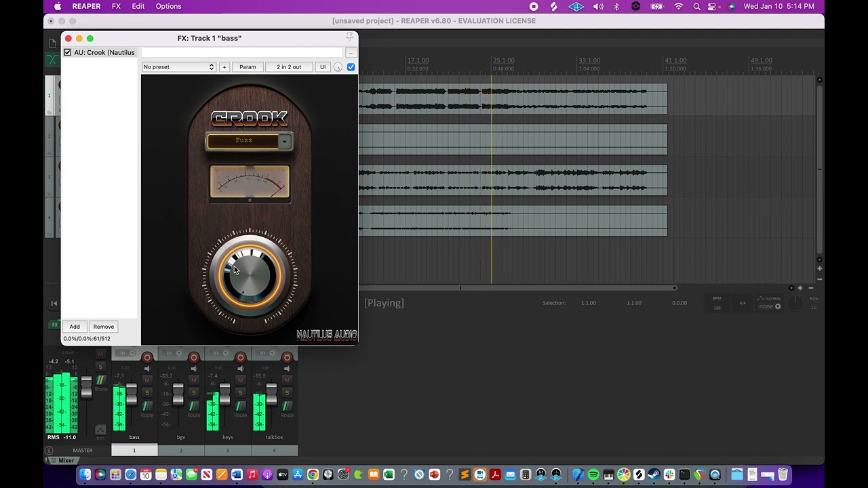Solo the keys track in mixer
This screenshot has height=488, width=868.
[241, 392]
